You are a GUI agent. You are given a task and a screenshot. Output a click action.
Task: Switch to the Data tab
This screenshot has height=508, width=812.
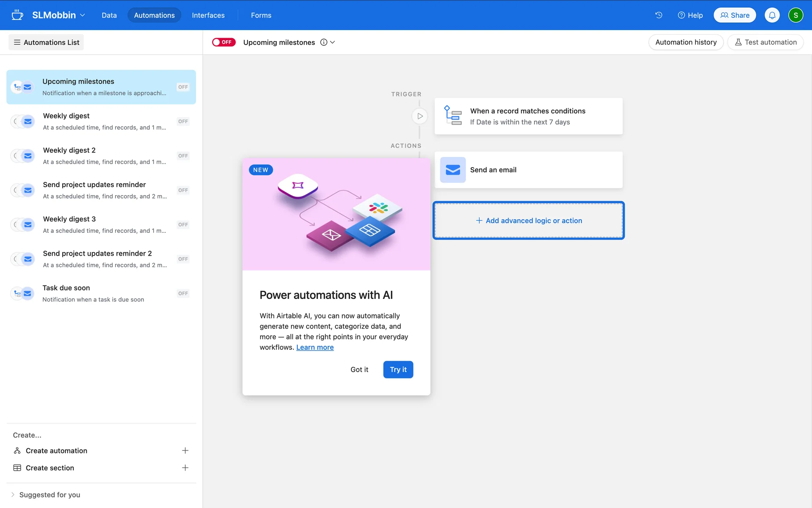(x=109, y=15)
